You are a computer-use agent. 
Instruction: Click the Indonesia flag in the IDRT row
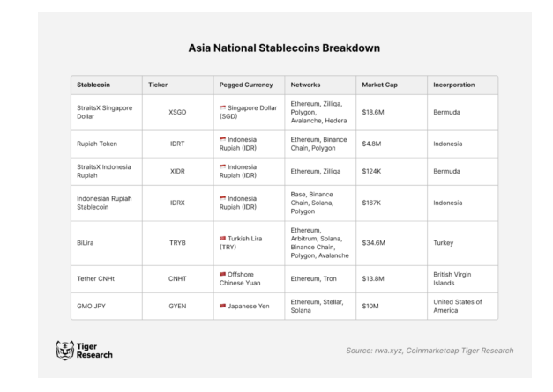[x=223, y=139]
